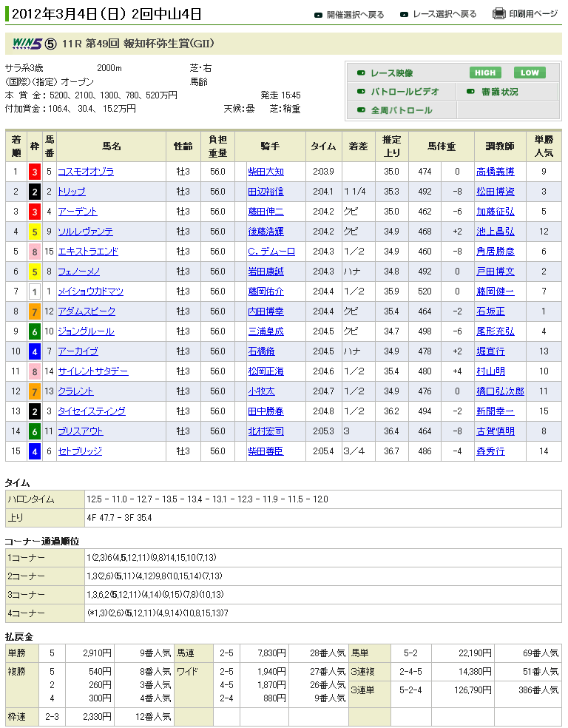Open trainer 新開幸一 page
This screenshot has height=728, width=568.
(x=496, y=411)
